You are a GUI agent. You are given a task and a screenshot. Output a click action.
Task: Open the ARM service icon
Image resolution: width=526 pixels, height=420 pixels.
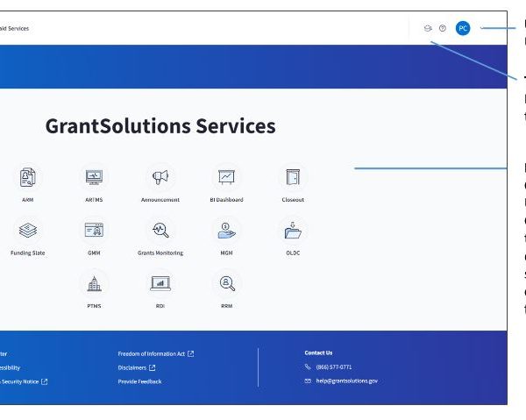27,178
